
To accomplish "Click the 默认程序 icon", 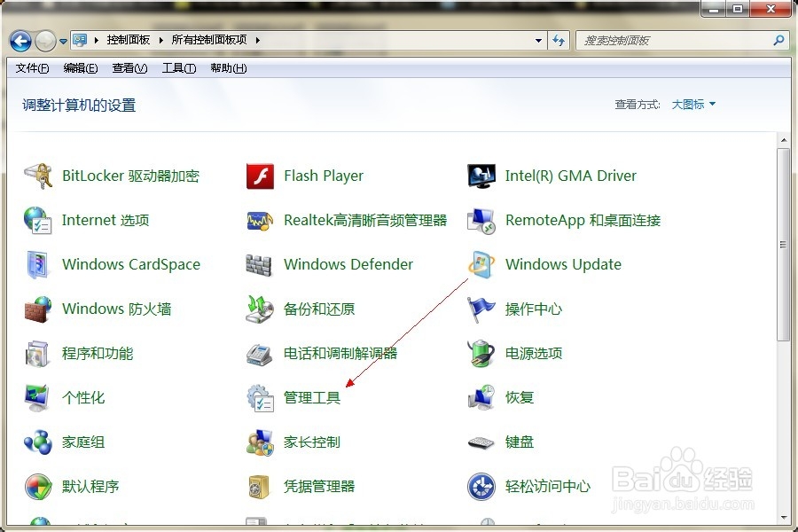I will click(38, 486).
